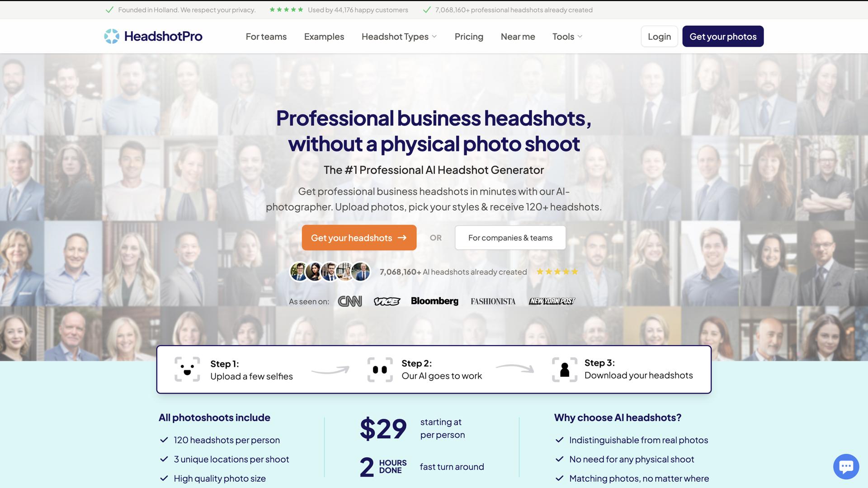Click the Fashionista press logo
868x488 pixels.
pos(493,301)
